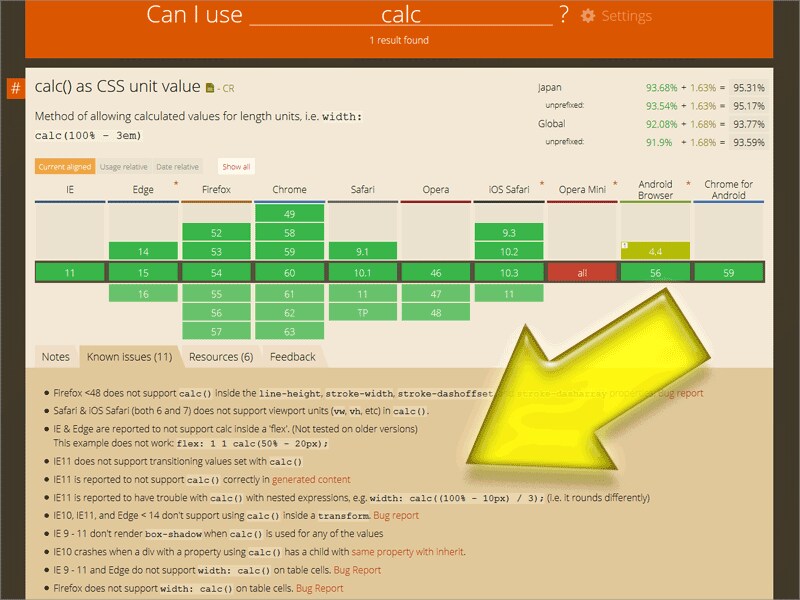This screenshot has height=600, width=800.
Task: Click the question mark after search
Action: tap(563, 15)
